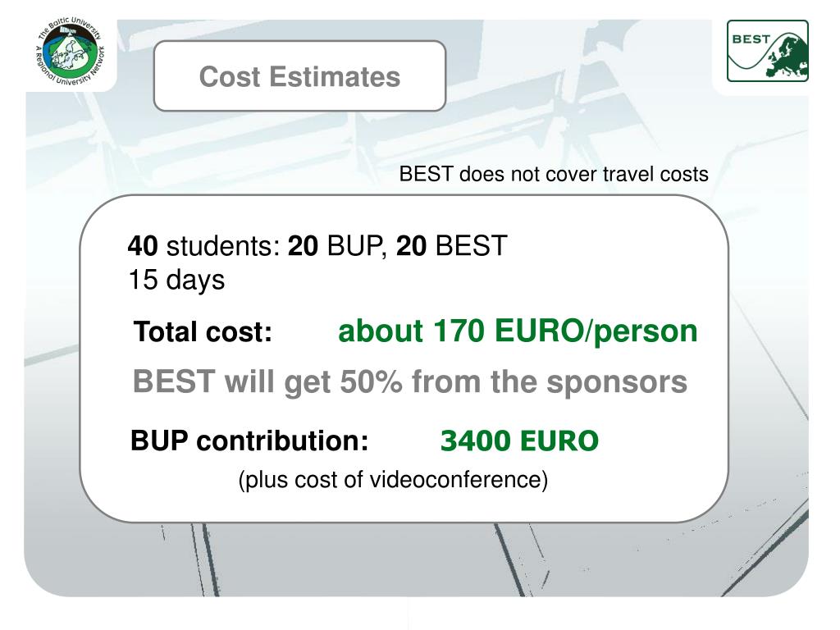
Task: Click the Baltic University logo
Action: click(71, 52)
